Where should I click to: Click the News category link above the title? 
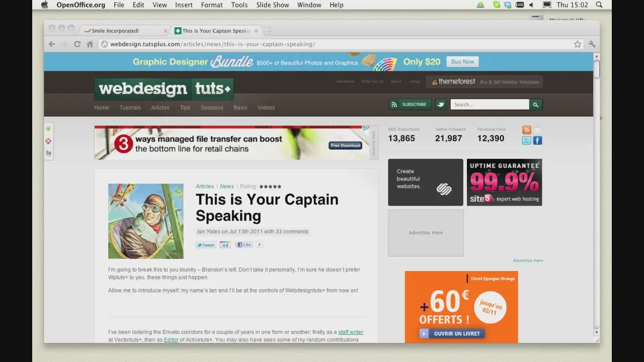[226, 187]
